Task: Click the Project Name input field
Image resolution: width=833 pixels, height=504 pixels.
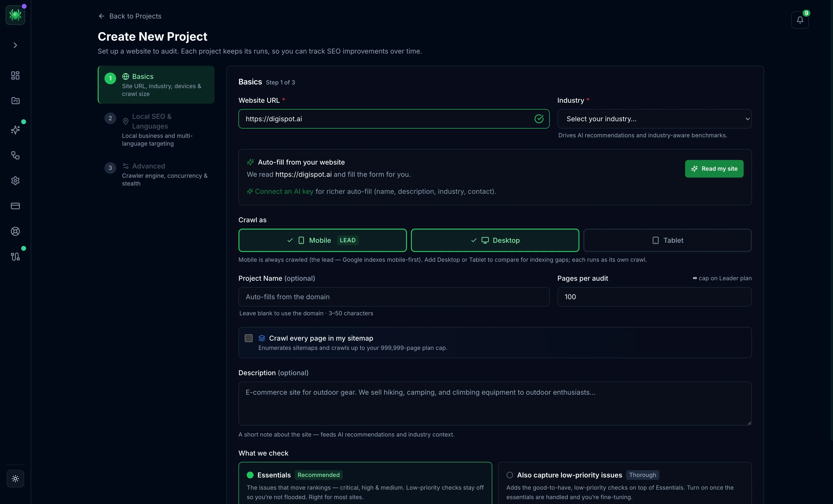Action: tap(394, 297)
